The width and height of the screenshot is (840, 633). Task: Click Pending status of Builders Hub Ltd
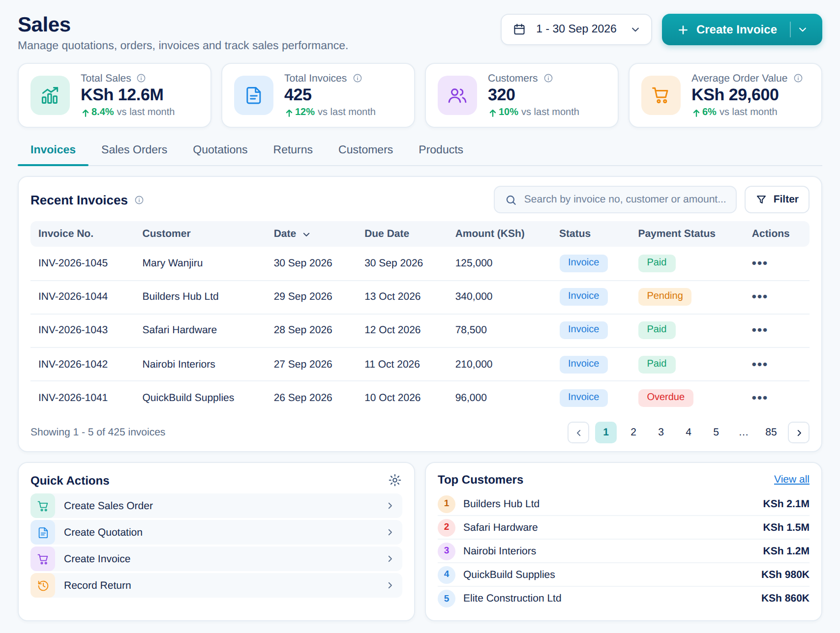click(665, 296)
